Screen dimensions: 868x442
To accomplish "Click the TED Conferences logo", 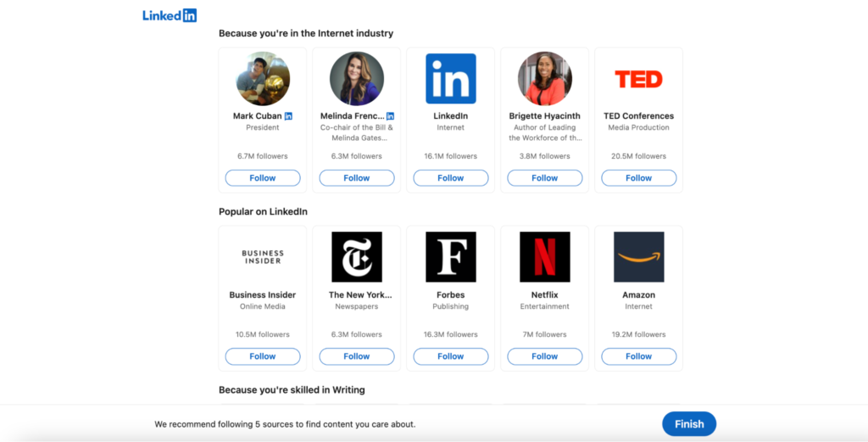I will [x=638, y=79].
